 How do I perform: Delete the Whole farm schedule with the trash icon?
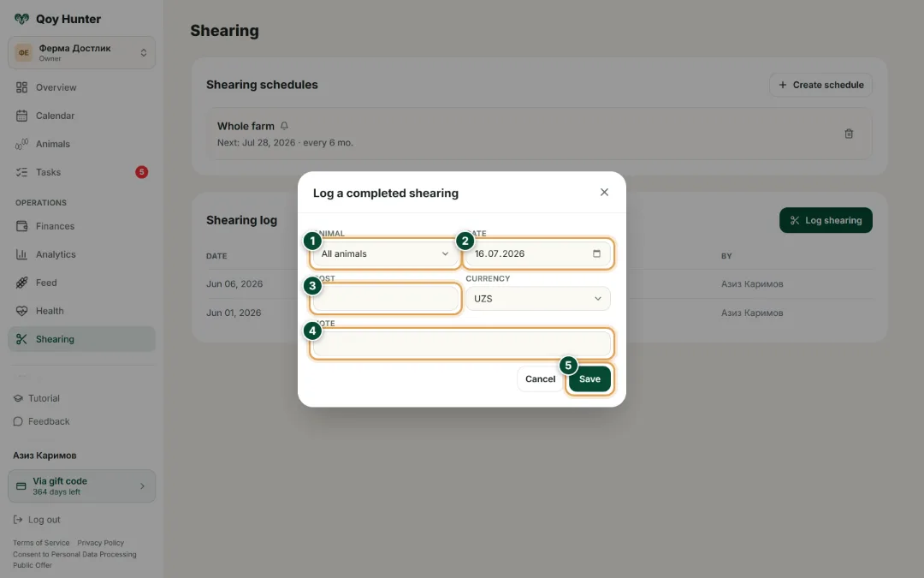pos(849,134)
